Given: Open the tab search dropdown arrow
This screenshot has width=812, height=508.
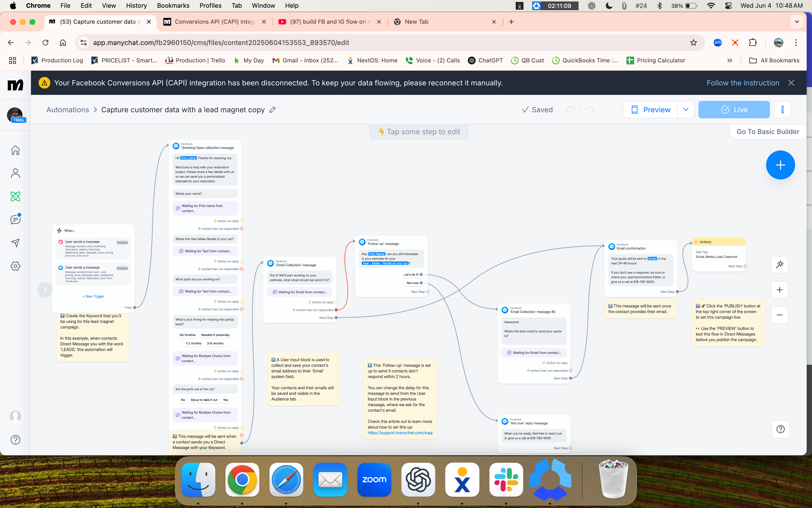Looking at the screenshot, I should pos(797,22).
